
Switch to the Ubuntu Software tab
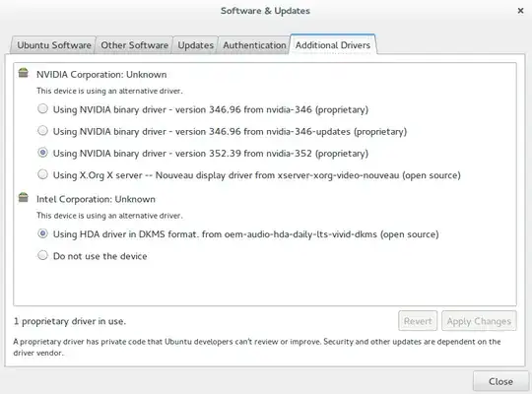click(x=54, y=45)
